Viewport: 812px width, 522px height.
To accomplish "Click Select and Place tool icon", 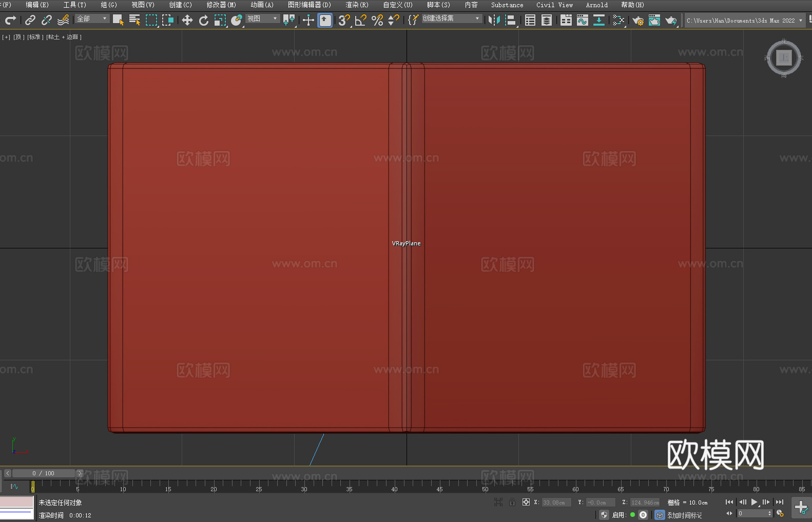I will tap(237, 20).
